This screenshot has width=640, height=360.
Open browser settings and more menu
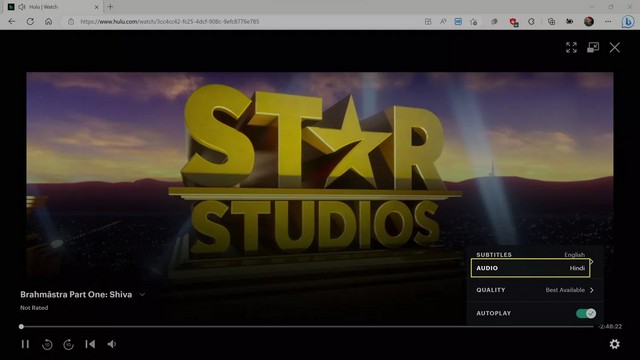pos(608,21)
